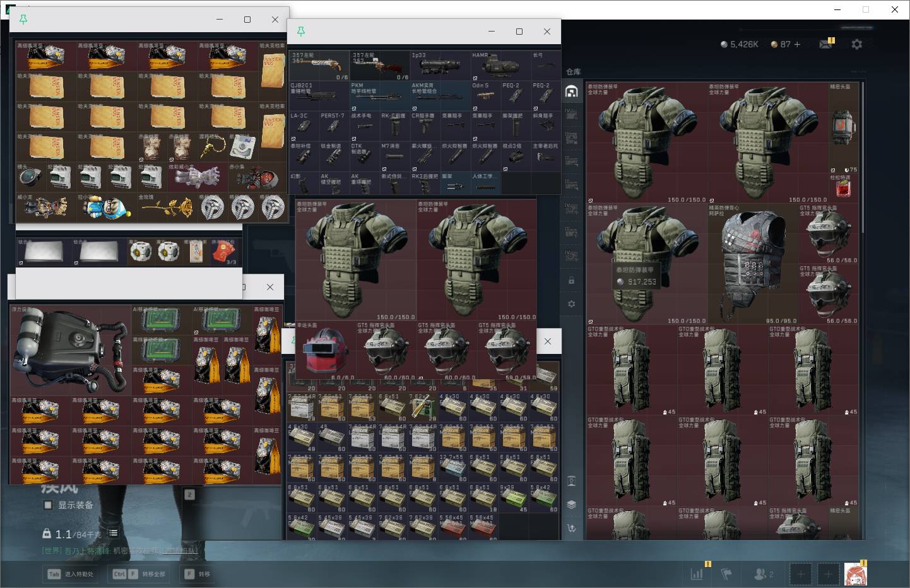Click the stash vertical scrollbar
Screen dimensions: 910x588
(862, 158)
